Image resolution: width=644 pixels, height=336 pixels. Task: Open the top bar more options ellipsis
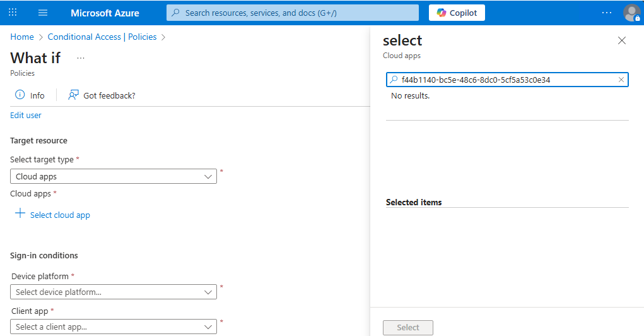[x=607, y=13]
